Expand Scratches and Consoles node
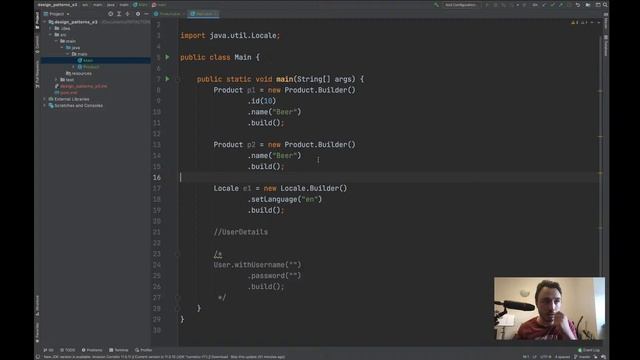The width and height of the screenshot is (640, 360). (x=44, y=106)
